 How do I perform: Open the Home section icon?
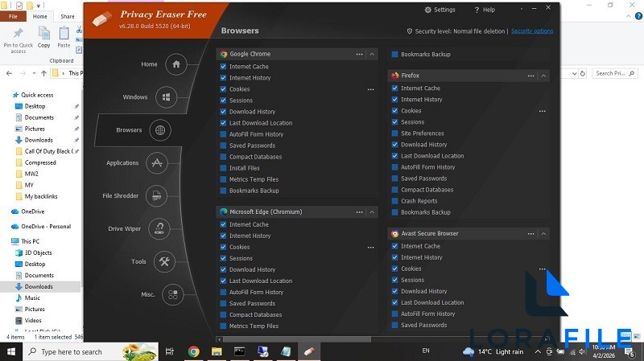point(176,64)
